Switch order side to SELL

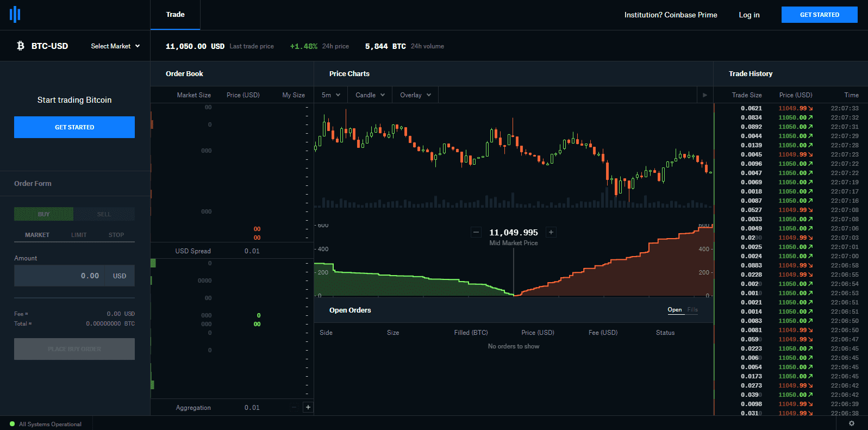(x=104, y=214)
